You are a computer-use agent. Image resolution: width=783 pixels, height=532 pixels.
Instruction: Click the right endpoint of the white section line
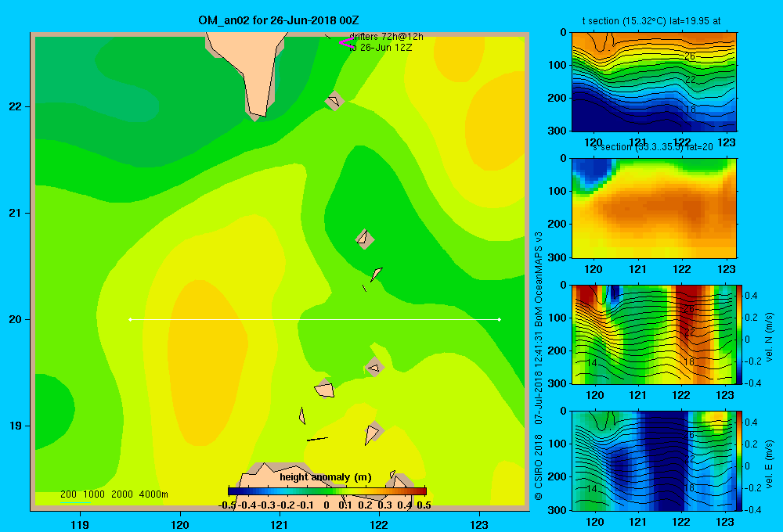(x=500, y=319)
